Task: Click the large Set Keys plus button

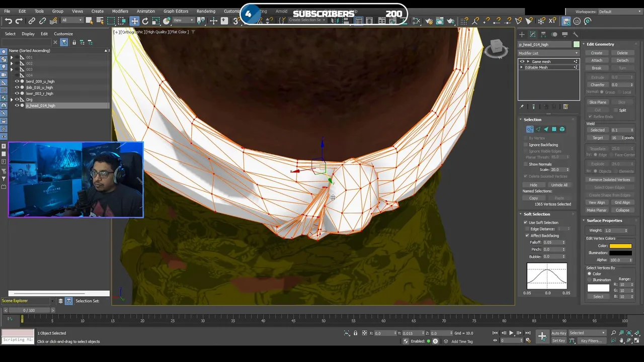Action: [x=542, y=336]
